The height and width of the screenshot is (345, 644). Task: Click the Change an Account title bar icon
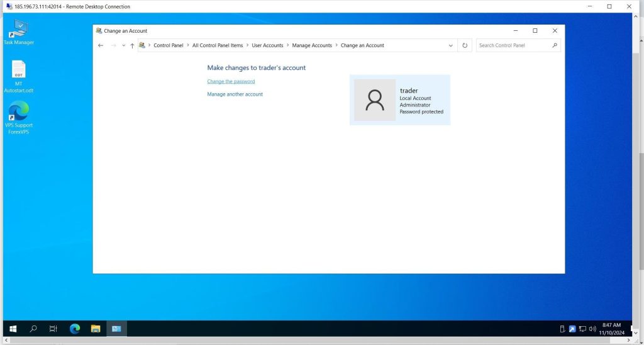pyautogui.click(x=99, y=31)
